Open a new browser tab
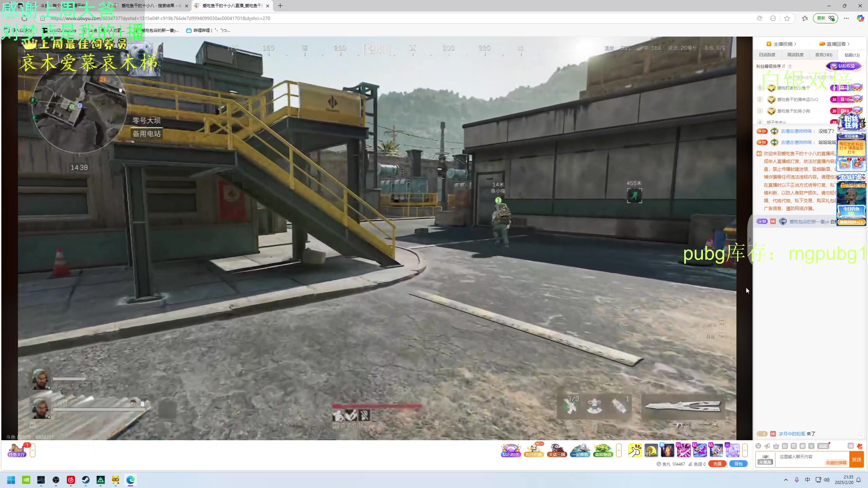868x488 pixels. [x=280, y=6]
